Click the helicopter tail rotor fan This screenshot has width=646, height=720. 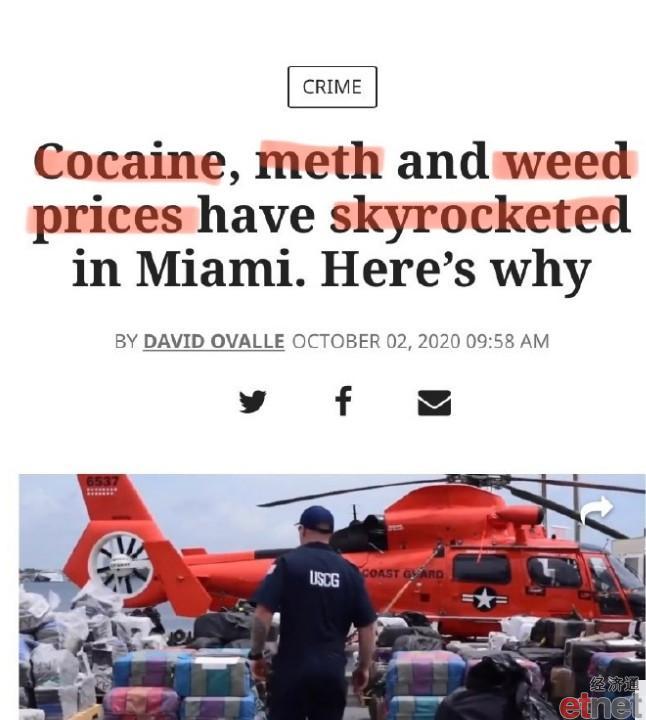coord(120,563)
